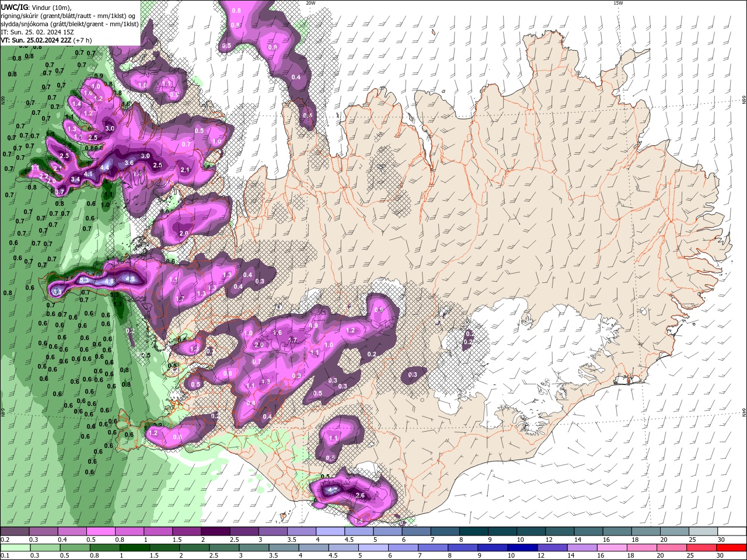747x560 pixels.
Task: Pick the green rain-legend swatch labeled 0.5
Action: 75,548
